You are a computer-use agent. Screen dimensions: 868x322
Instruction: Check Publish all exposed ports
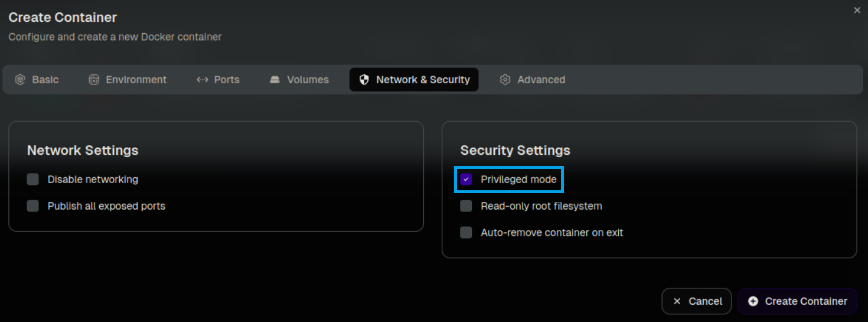33,206
